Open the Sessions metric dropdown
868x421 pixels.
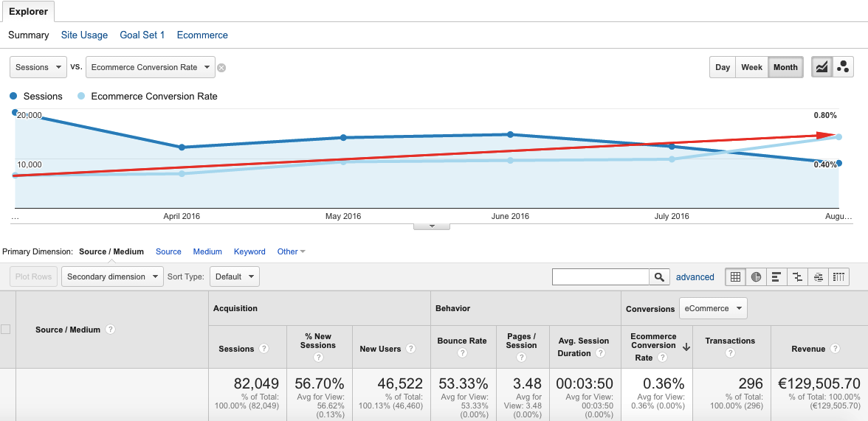[x=38, y=67]
